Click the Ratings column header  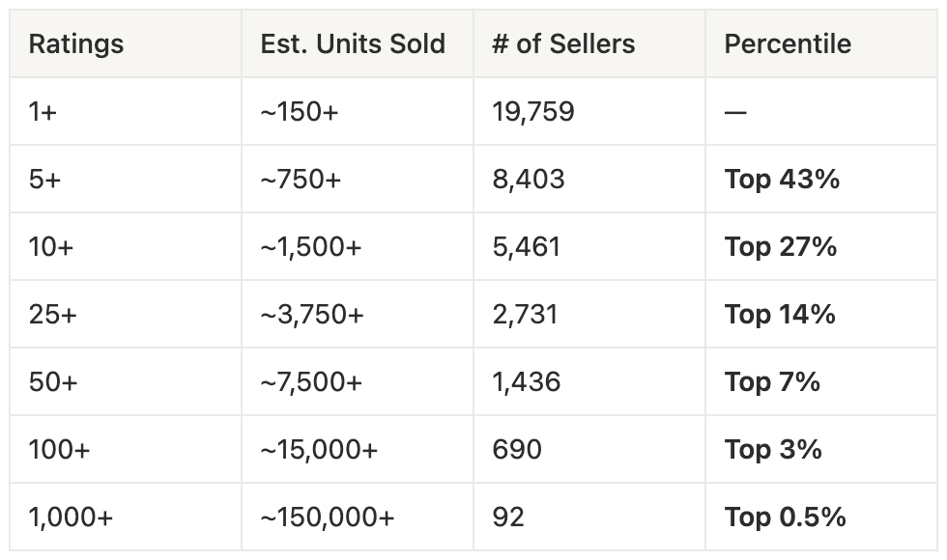coord(76,44)
